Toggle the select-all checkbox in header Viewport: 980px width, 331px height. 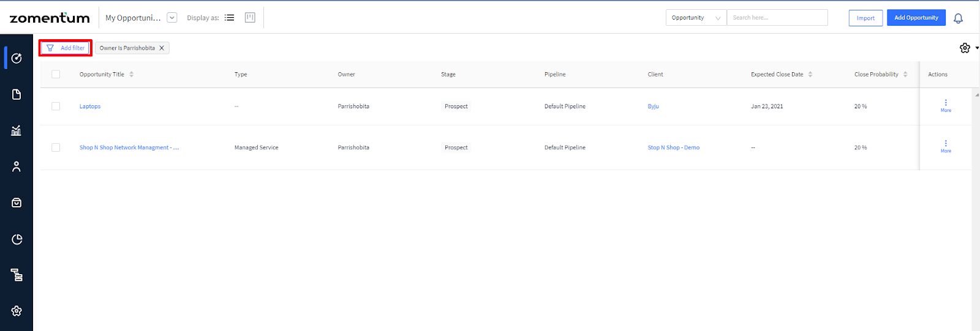coord(56,74)
